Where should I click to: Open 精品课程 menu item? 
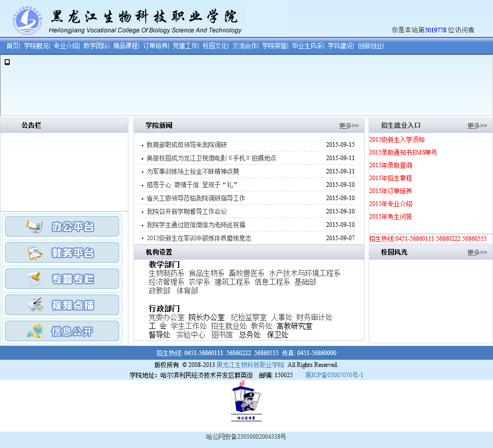pos(126,46)
